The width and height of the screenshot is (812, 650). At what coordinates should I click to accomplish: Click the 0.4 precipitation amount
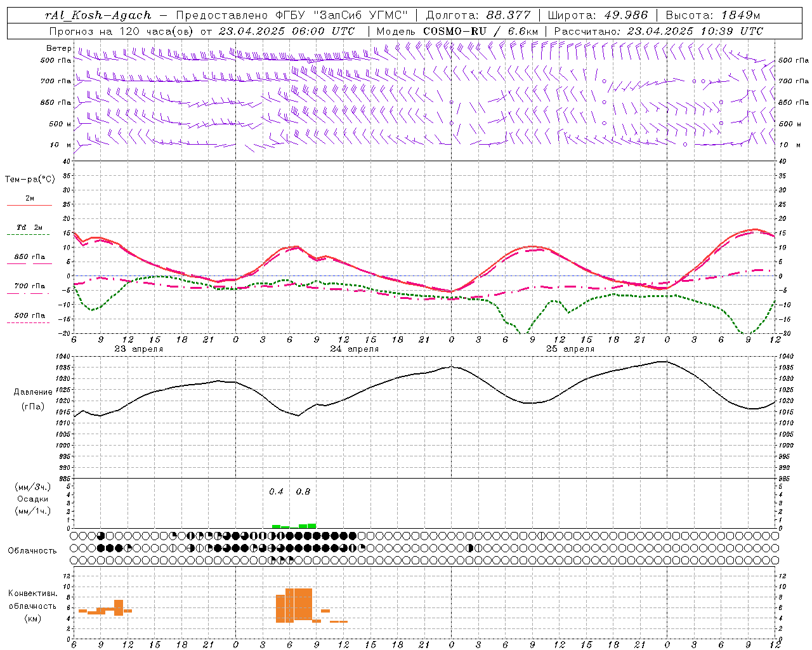[276, 492]
